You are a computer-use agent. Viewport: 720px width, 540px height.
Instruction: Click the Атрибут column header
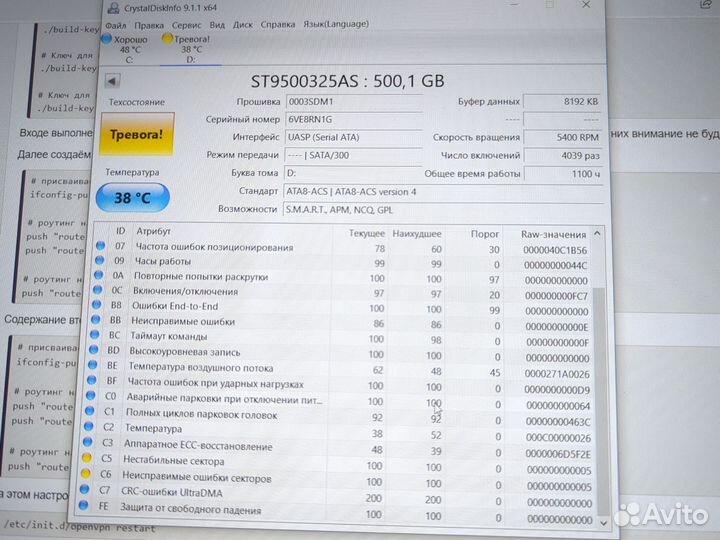[x=153, y=231]
